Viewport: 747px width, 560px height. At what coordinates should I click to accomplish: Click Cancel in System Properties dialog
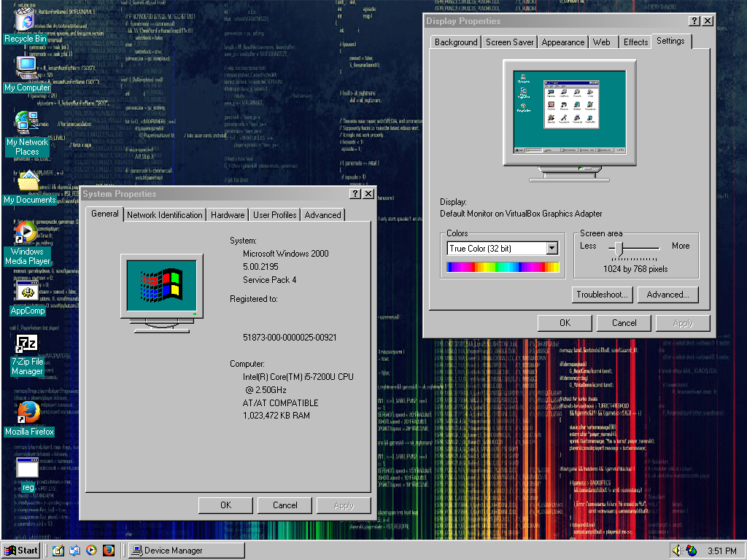285,505
